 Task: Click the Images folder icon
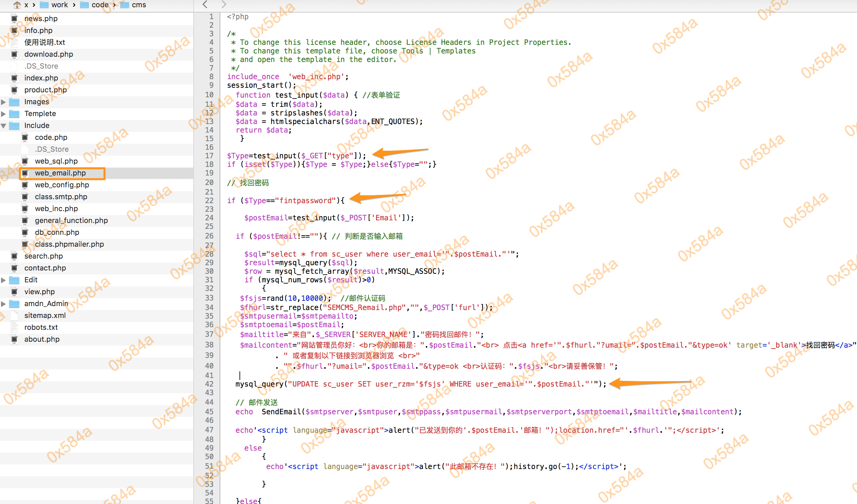(14, 102)
